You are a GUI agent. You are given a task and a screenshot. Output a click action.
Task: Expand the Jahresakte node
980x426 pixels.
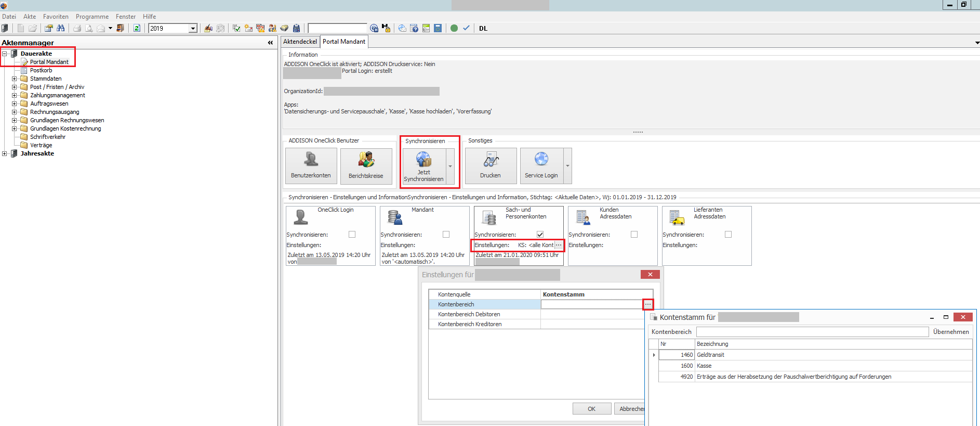tap(5, 153)
